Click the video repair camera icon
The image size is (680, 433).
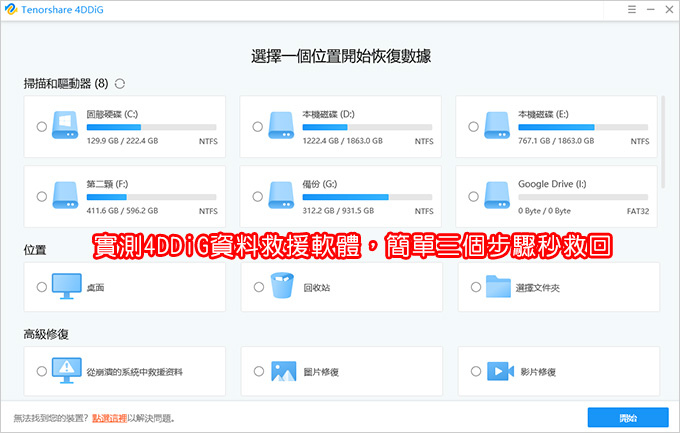tap(500, 371)
